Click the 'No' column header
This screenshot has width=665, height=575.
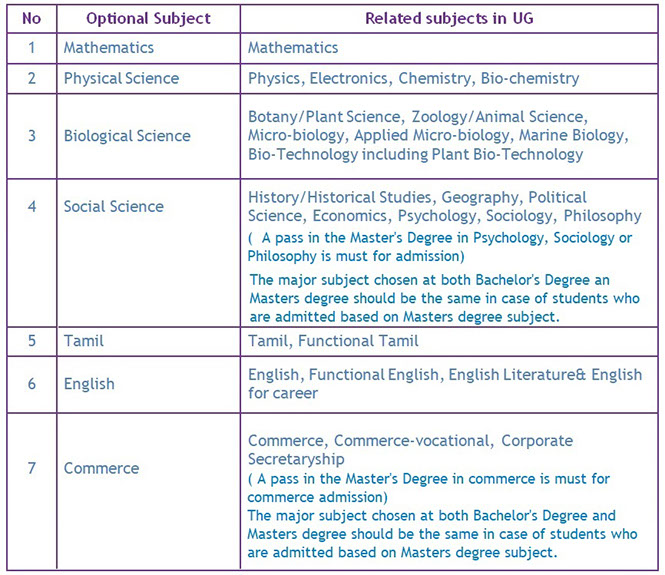pyautogui.click(x=32, y=19)
